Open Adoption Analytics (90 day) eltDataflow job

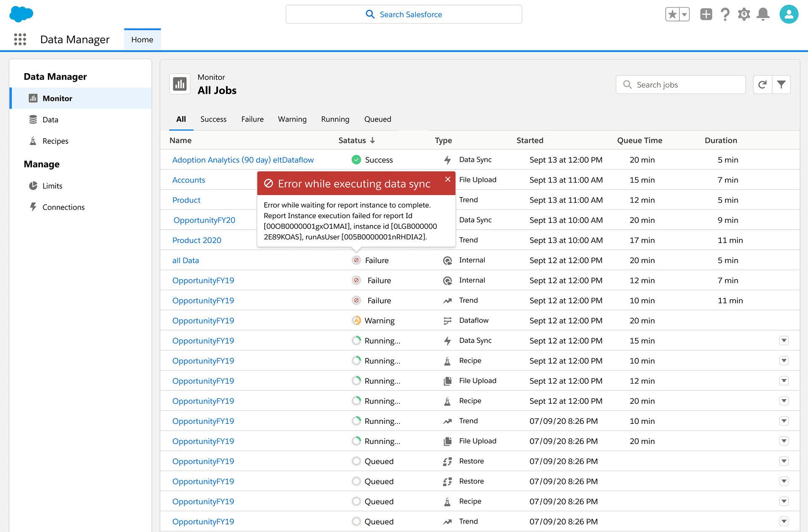coord(243,160)
